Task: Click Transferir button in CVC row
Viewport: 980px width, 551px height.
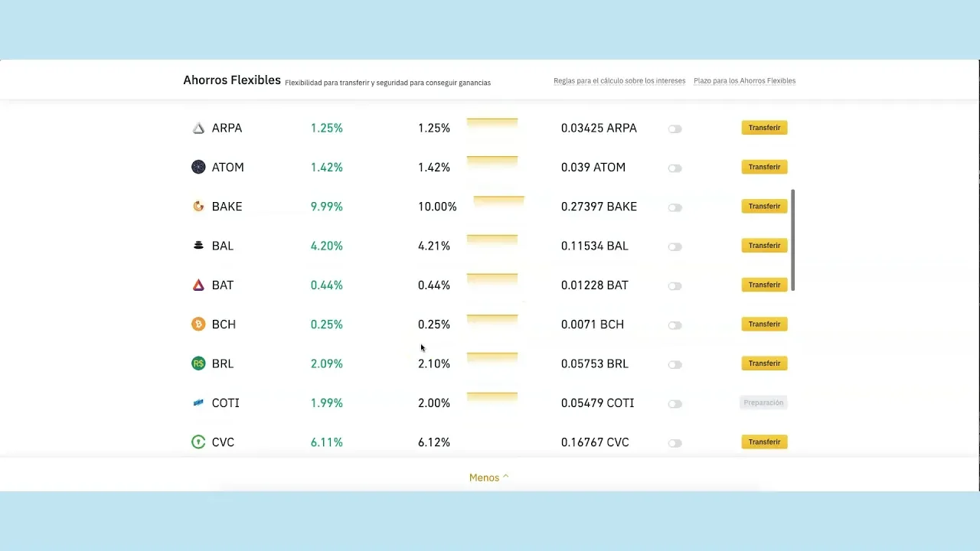Action: pos(764,442)
